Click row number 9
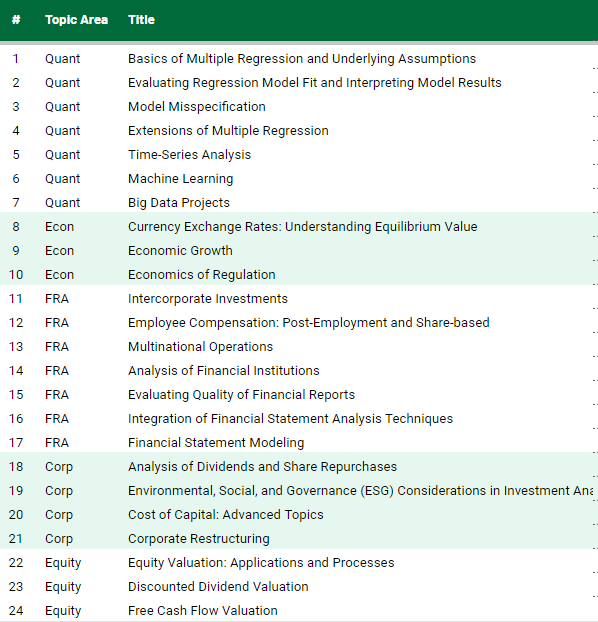The image size is (598, 622). tap(16, 251)
